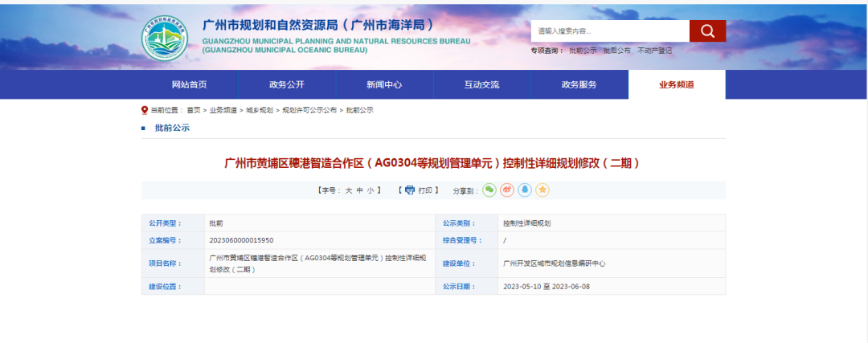Click the 不动产登记 quick query link

654,51
